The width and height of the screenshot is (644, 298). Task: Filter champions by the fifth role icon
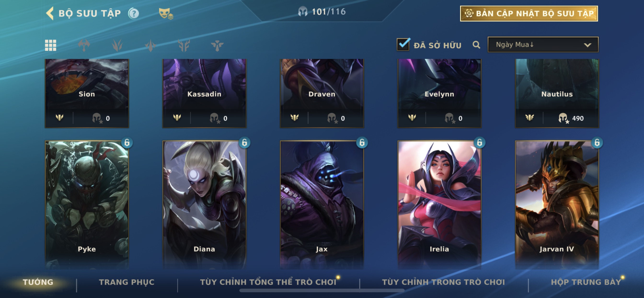click(x=184, y=45)
